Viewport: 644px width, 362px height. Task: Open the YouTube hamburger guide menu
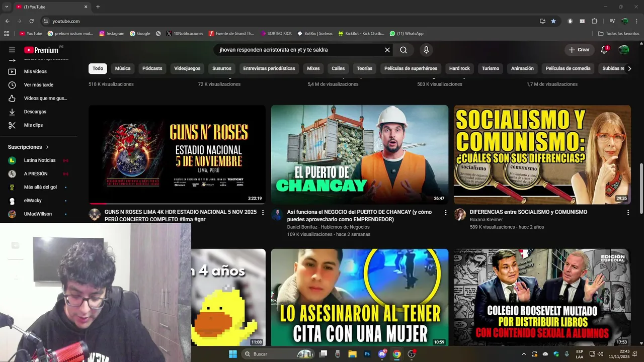(x=12, y=50)
